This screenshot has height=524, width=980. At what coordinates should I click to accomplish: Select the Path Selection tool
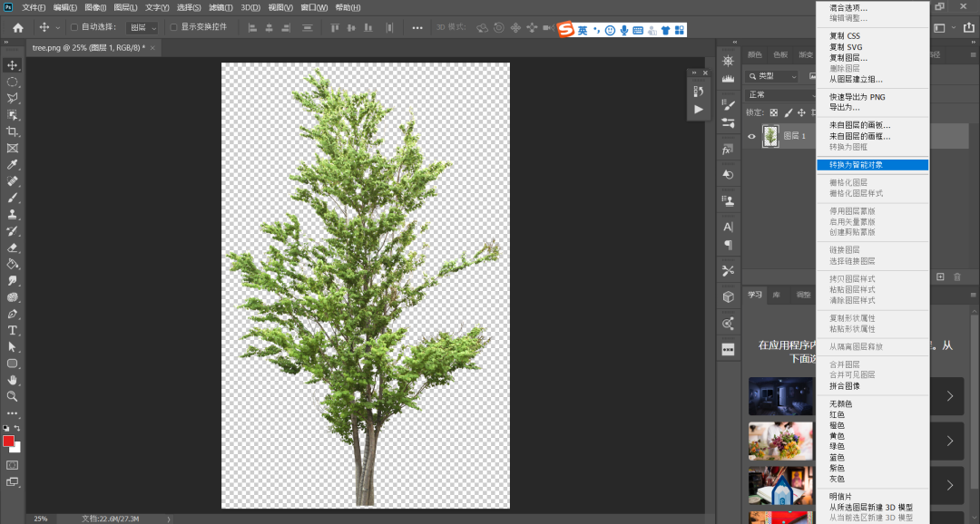tap(12, 346)
